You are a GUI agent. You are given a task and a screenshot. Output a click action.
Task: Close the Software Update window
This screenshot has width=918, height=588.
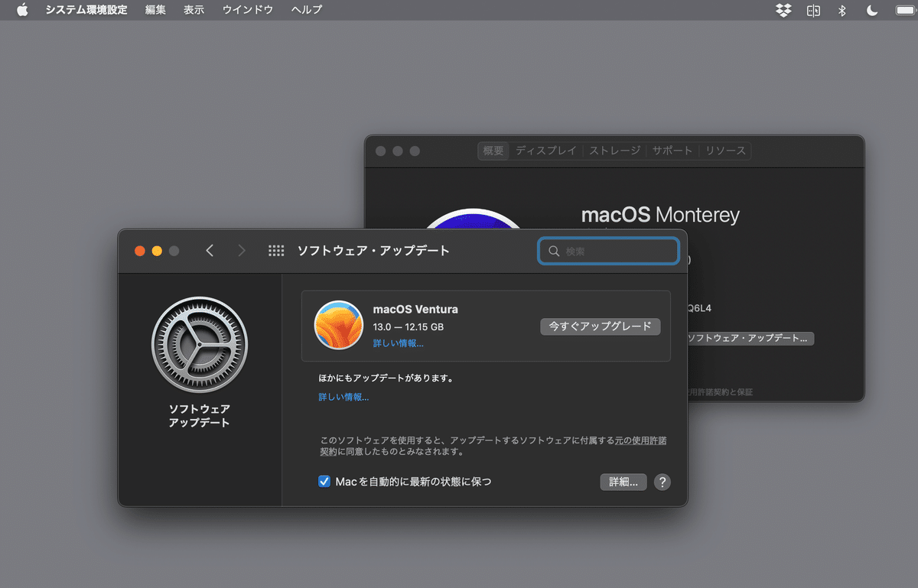click(140, 251)
